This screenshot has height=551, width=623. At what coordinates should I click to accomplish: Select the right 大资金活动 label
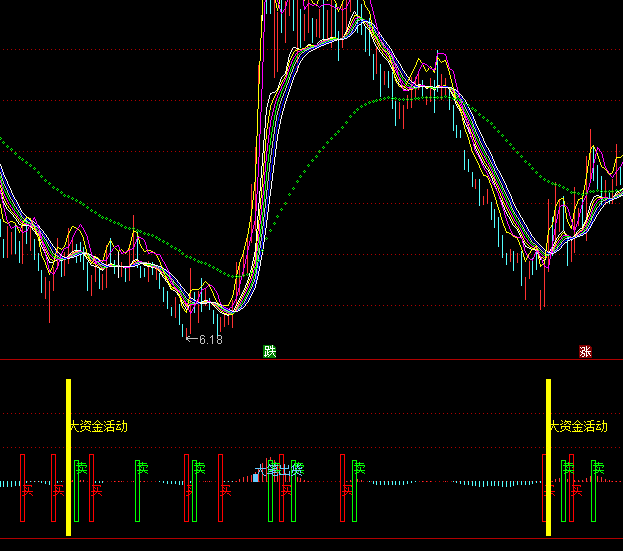click(x=579, y=426)
